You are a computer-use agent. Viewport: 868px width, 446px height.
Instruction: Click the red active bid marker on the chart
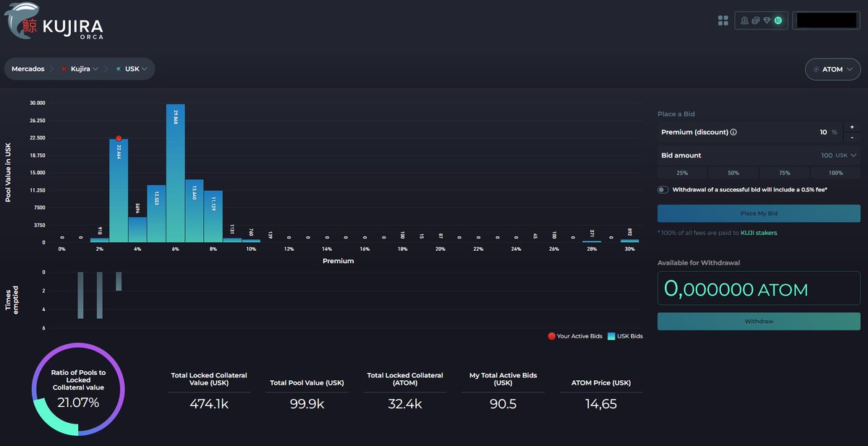118,136
